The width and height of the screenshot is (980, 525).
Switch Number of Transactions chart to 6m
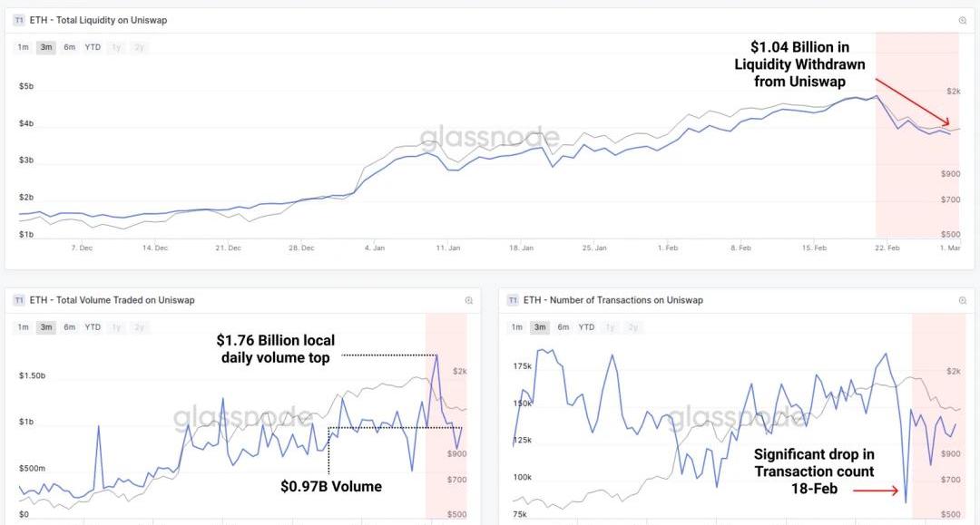[563, 326]
